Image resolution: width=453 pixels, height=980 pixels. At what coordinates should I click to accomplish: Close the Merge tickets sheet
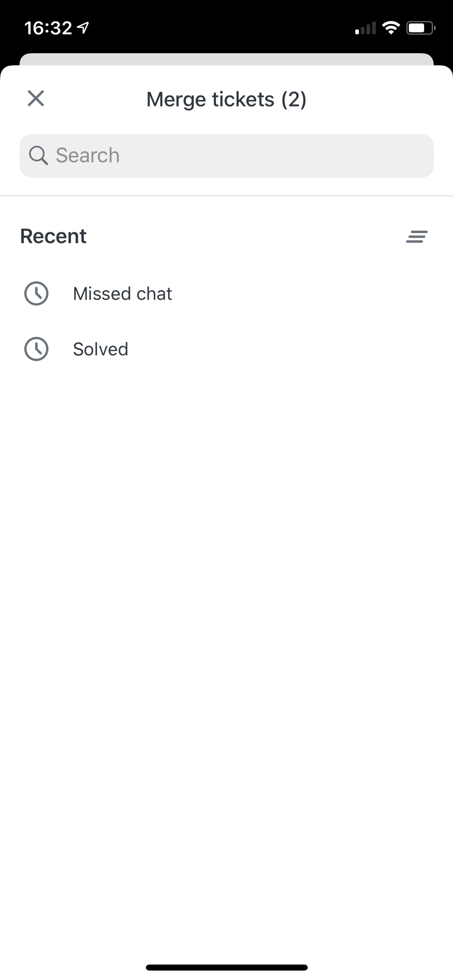36,99
